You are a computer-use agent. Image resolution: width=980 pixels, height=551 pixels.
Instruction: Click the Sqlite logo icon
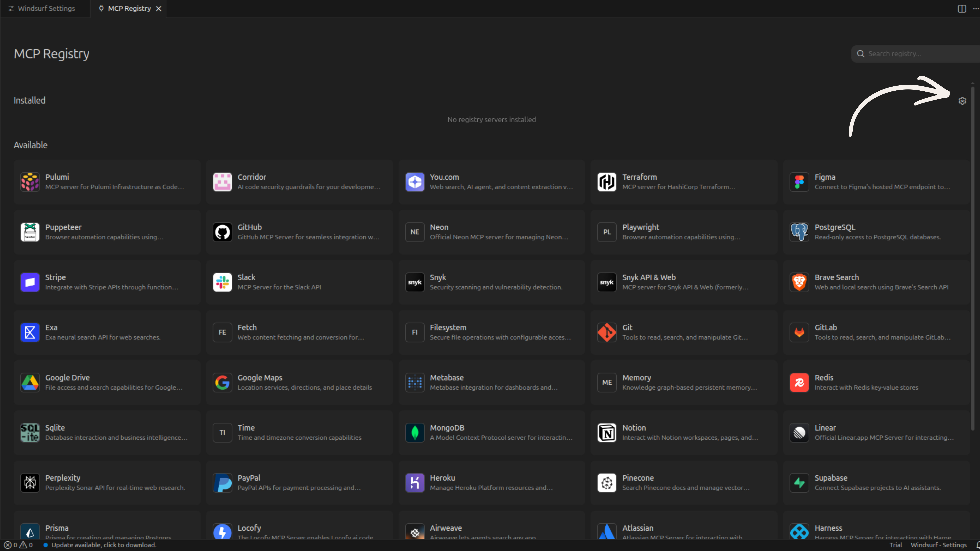[30, 433]
